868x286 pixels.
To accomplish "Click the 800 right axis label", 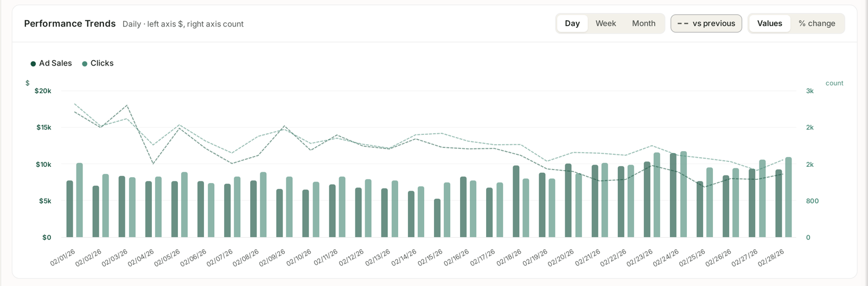I will (x=812, y=201).
